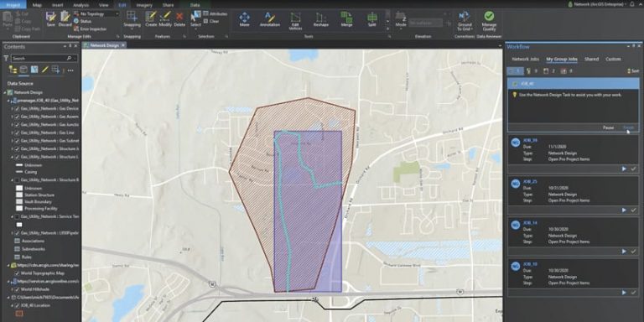Switch Contents to List By Drawing Order
Screen dimensions: 644x322
[13, 70]
